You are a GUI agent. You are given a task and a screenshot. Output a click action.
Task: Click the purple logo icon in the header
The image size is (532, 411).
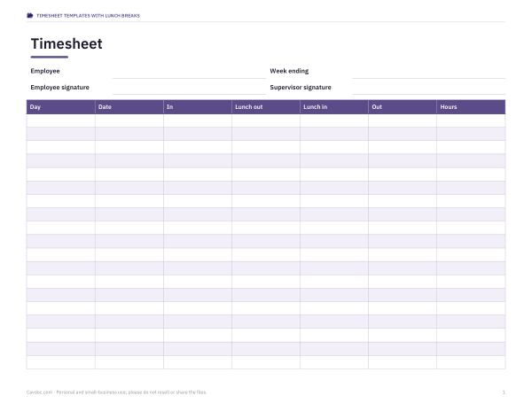pos(30,16)
